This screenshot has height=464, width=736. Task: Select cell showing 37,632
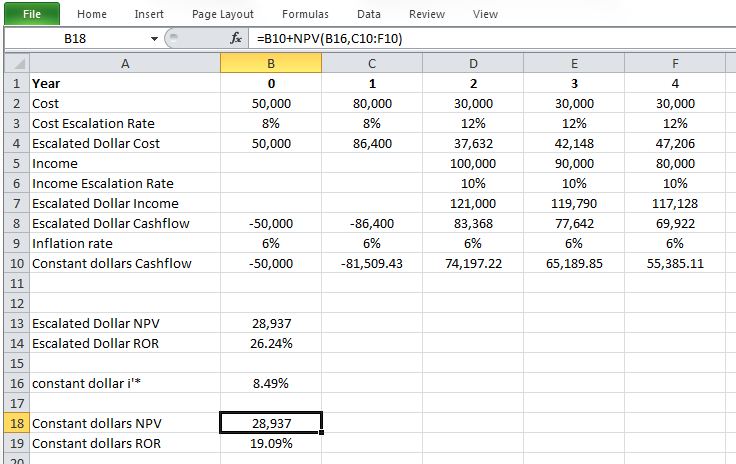(473, 144)
